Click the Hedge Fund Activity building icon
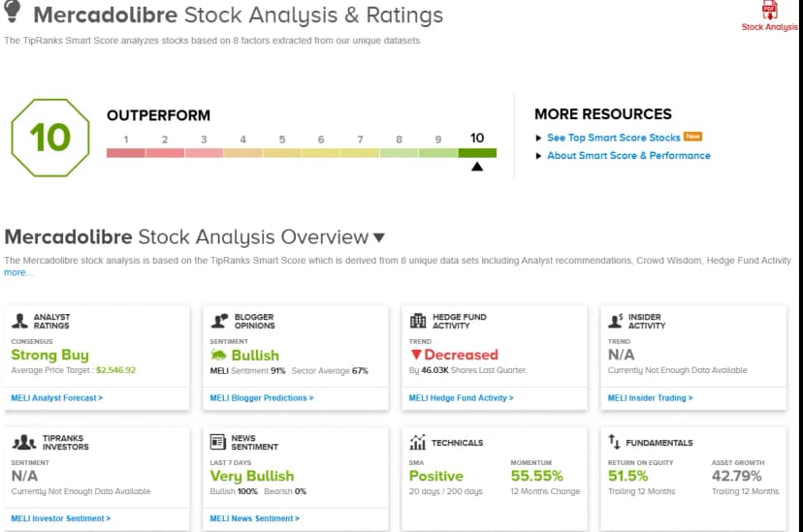The image size is (803, 532). tap(418, 321)
